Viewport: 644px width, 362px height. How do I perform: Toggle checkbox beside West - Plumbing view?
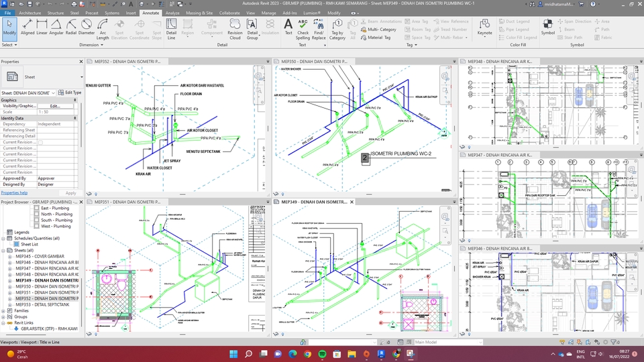[x=36, y=226]
